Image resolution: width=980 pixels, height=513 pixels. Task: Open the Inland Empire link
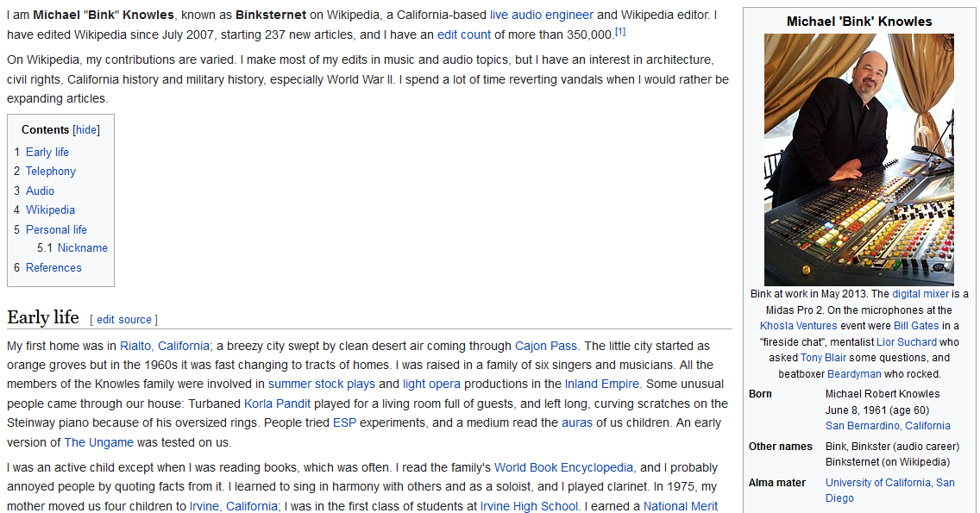tap(602, 385)
